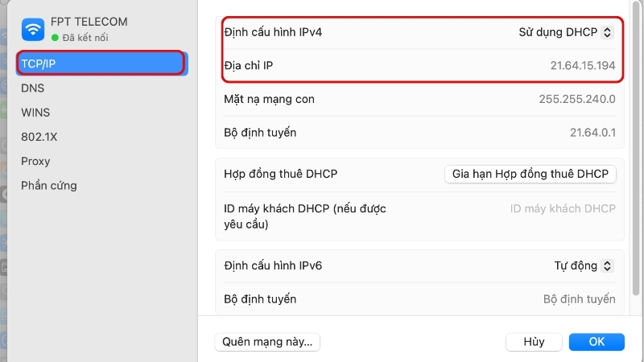Click the router value 21.64.0.1

[592, 133]
